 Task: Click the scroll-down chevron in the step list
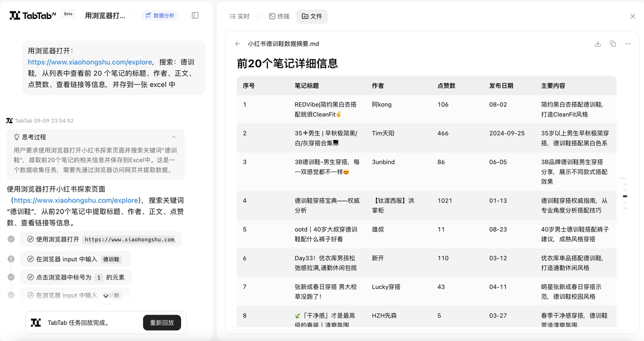(106, 296)
